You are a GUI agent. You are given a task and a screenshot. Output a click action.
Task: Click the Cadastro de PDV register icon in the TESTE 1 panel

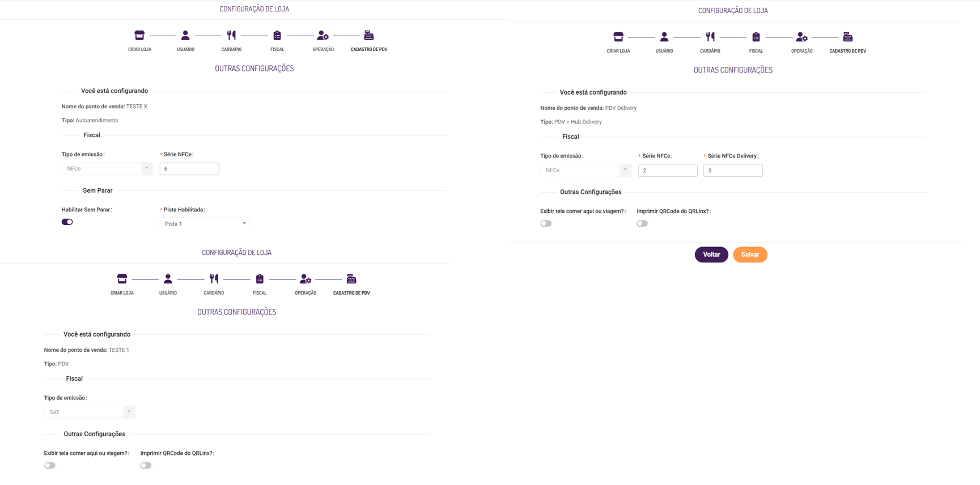pyautogui.click(x=351, y=279)
